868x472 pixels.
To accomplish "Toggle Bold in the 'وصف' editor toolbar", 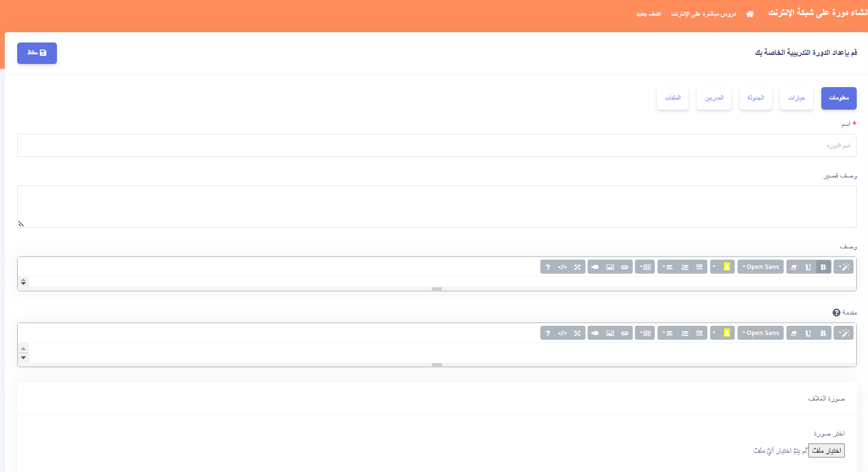I will point(823,267).
